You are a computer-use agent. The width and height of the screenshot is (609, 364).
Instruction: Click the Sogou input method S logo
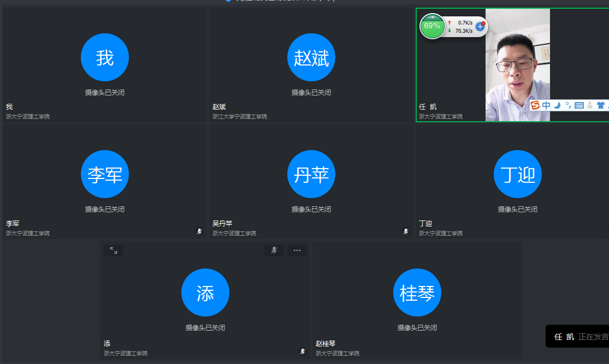[535, 105]
